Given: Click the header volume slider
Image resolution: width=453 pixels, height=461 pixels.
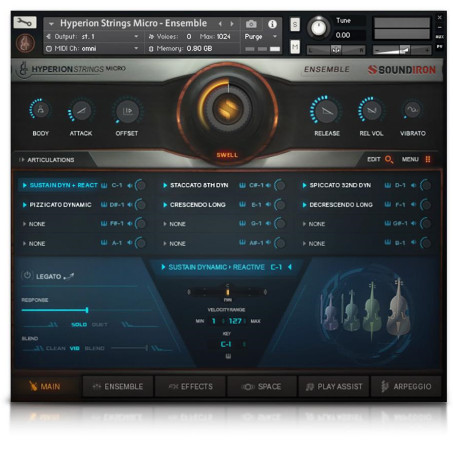Looking at the screenshot, I should (x=402, y=50).
